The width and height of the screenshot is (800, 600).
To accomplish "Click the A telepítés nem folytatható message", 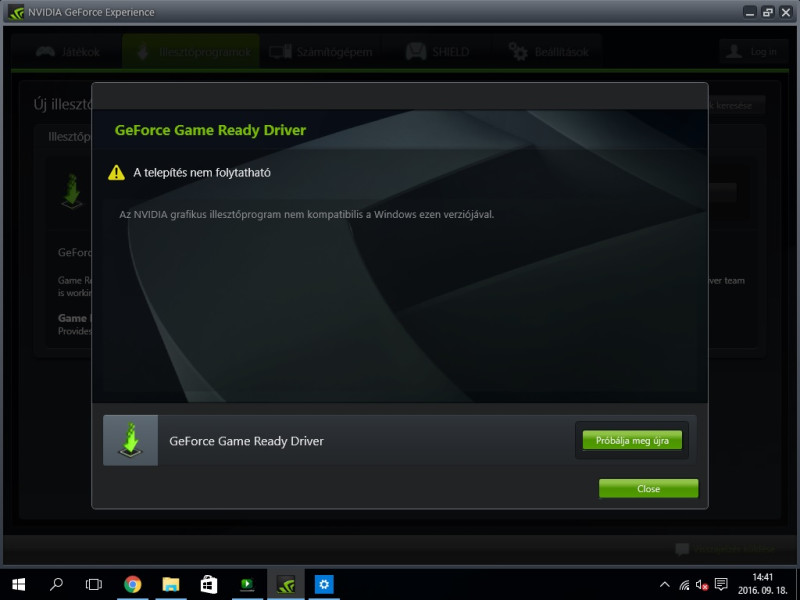I will (202, 172).
